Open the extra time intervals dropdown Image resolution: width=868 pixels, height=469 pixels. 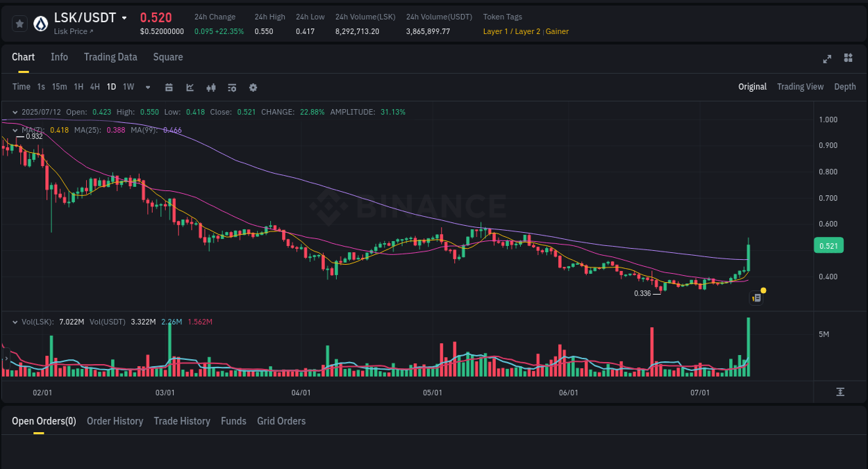pyautogui.click(x=147, y=87)
